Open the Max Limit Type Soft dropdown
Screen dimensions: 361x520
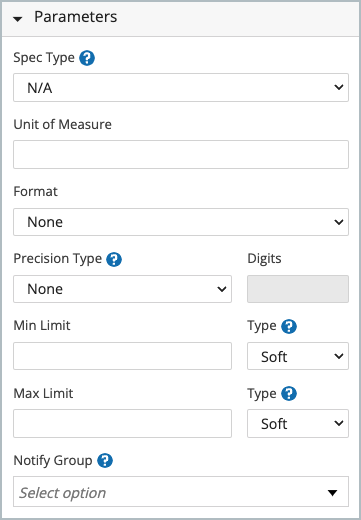pyautogui.click(x=298, y=424)
